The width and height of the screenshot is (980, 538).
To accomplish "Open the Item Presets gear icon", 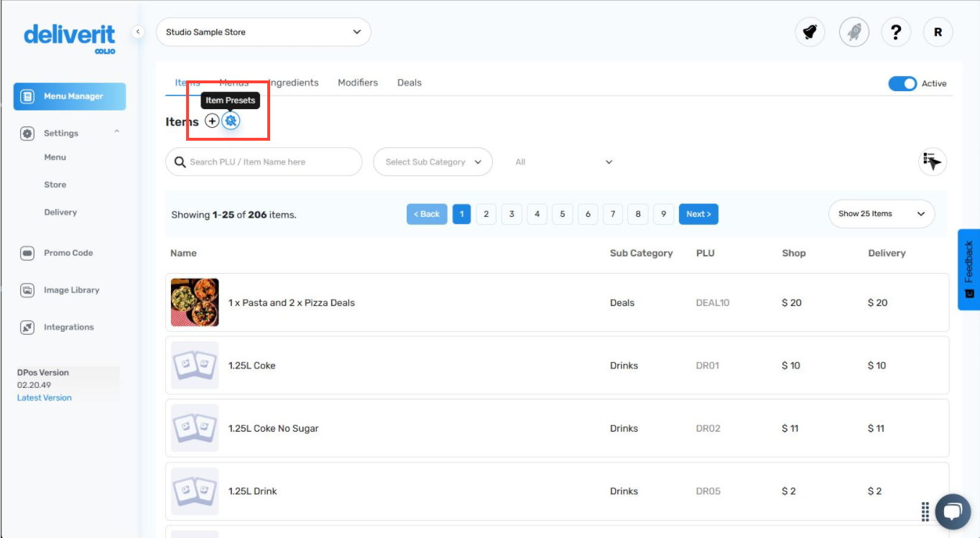I will [231, 121].
